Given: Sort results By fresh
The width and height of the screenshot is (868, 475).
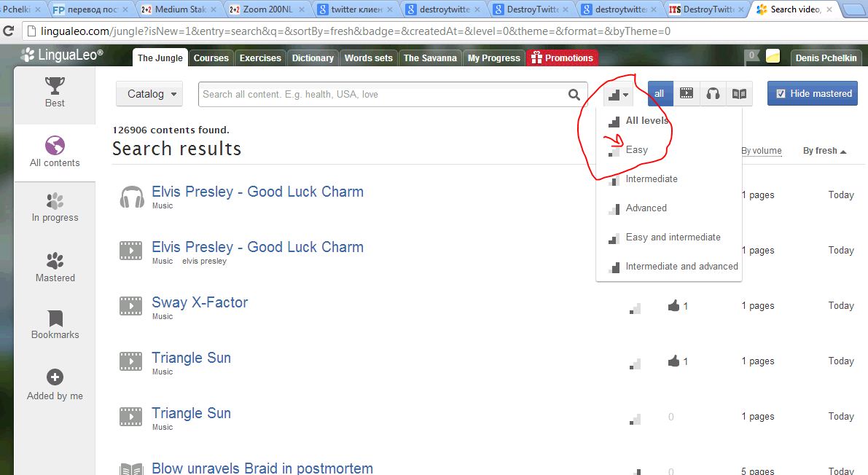Looking at the screenshot, I should click(x=825, y=151).
